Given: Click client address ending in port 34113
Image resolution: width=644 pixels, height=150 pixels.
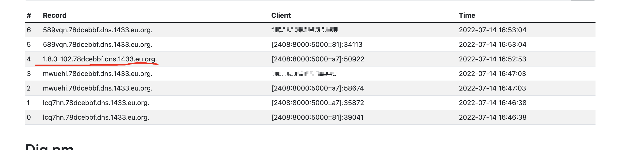Looking at the screenshot, I should (316, 45).
